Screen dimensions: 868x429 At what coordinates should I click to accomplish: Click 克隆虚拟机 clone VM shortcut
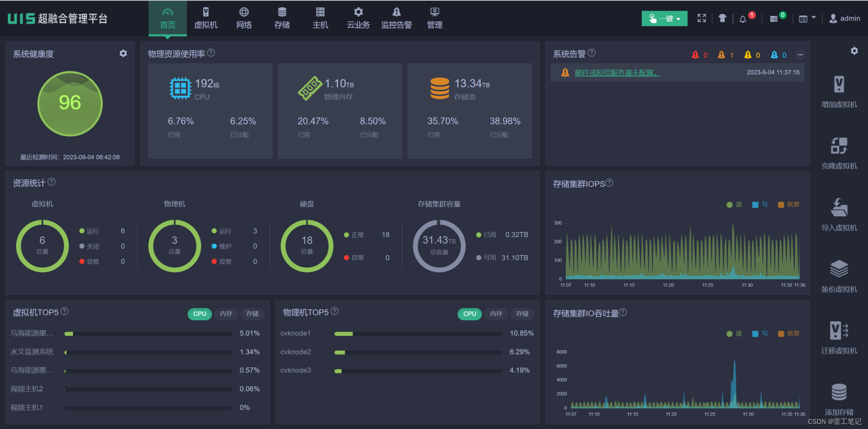click(839, 153)
